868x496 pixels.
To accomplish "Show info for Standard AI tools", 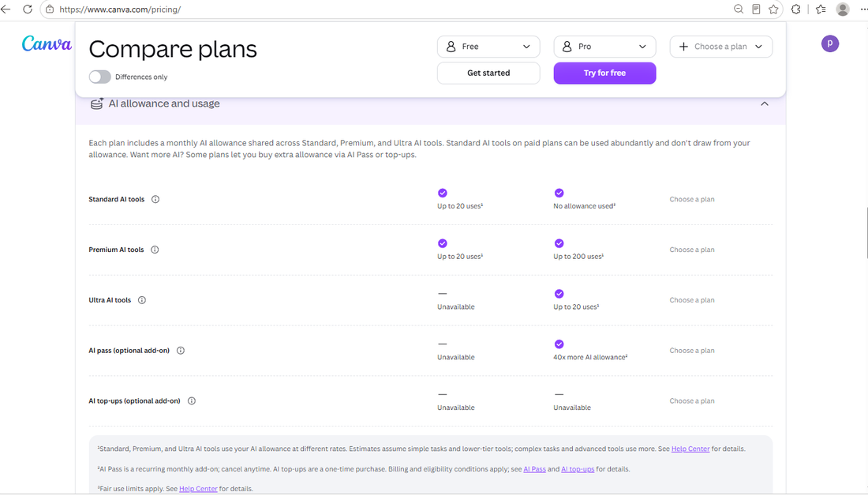I will [x=155, y=200].
